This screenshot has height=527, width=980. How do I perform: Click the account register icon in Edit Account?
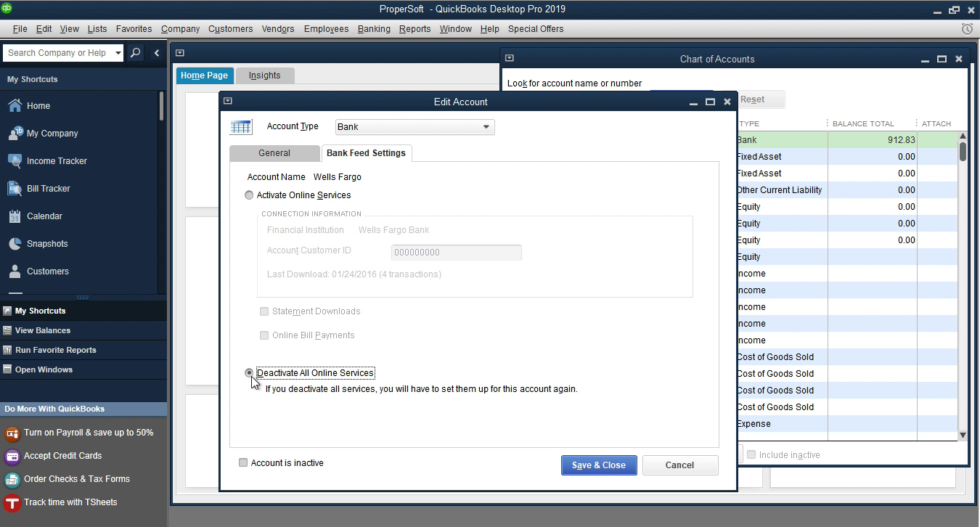tap(241, 127)
